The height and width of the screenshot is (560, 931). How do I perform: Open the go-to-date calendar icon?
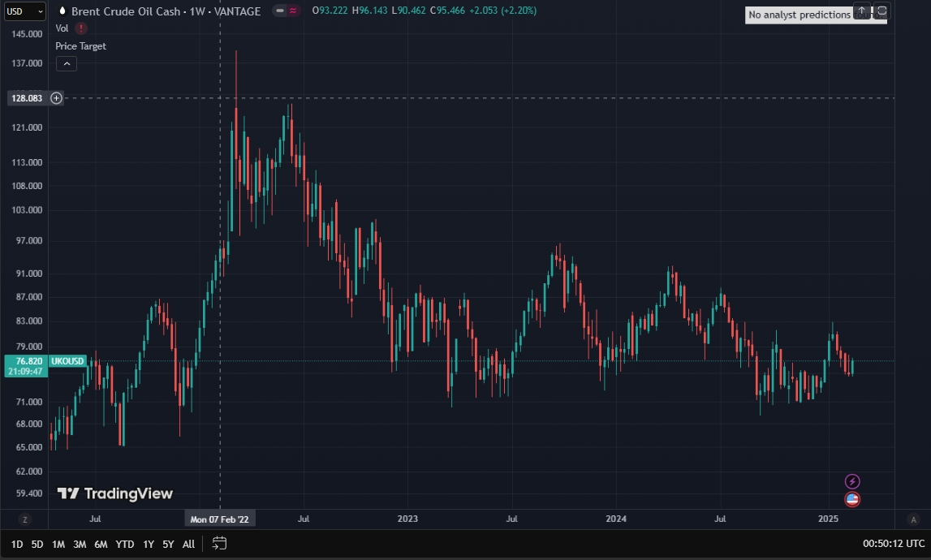(x=219, y=544)
